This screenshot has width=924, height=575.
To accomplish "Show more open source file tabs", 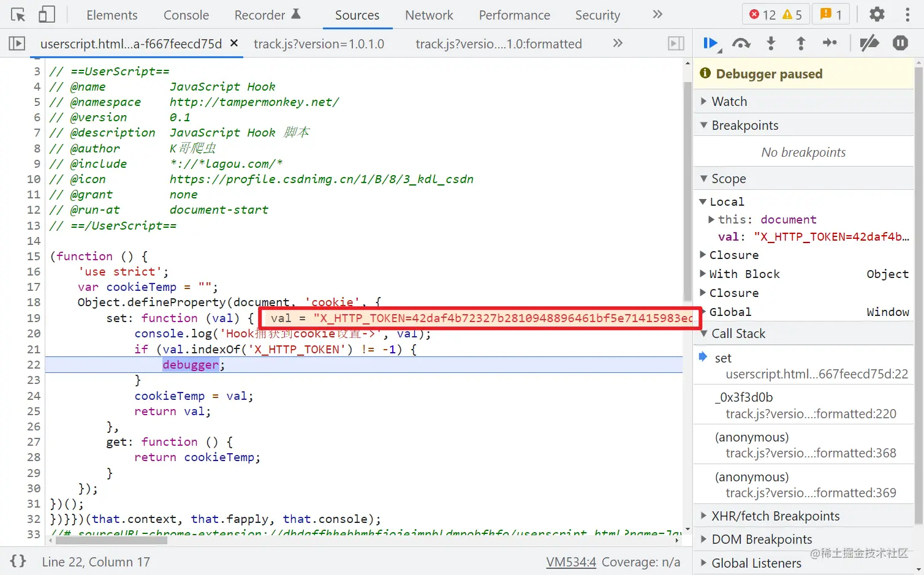I will pos(618,43).
